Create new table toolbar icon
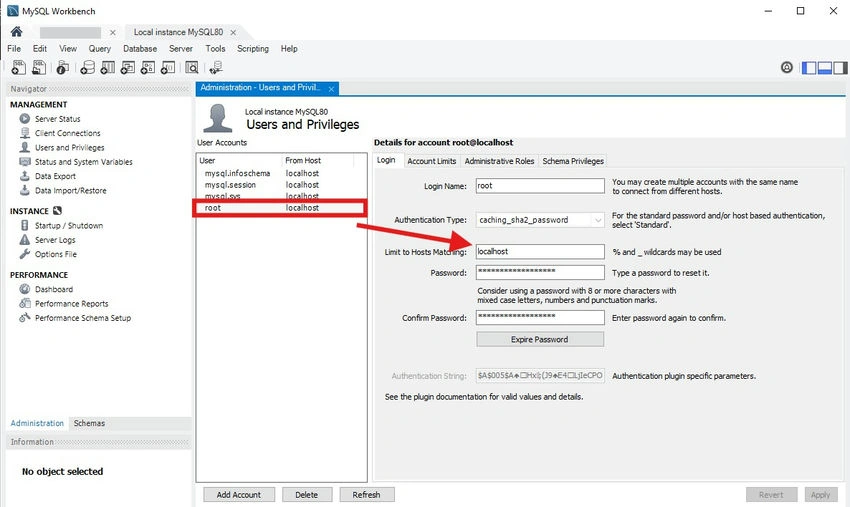850x507 pixels. (x=107, y=67)
